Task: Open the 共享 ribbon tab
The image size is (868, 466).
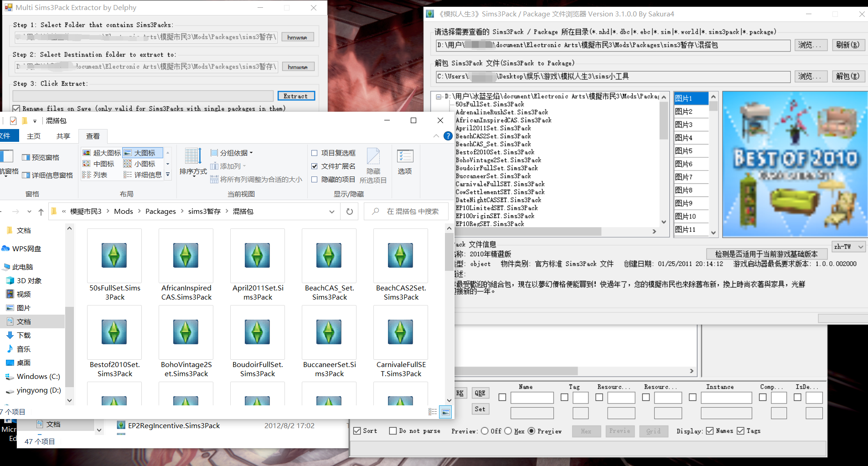Action: [63, 136]
